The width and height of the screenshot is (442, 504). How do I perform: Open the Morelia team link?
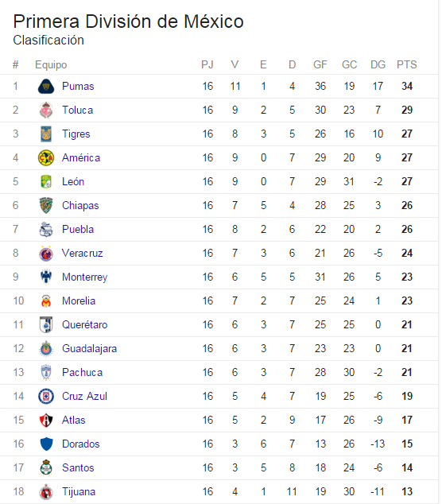pyautogui.click(x=79, y=300)
